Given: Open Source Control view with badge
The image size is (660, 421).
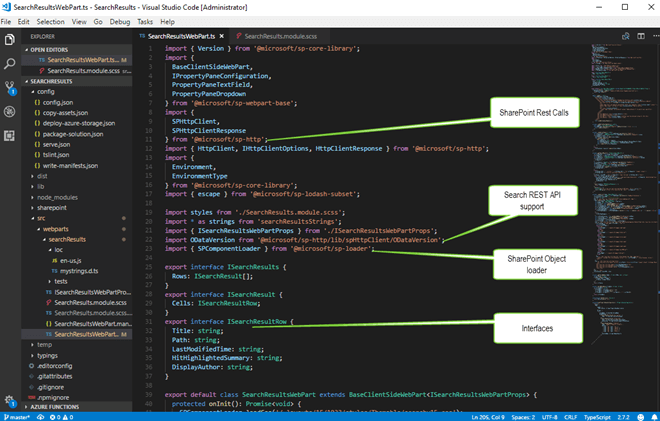Looking at the screenshot, I should pyautogui.click(x=10, y=87).
